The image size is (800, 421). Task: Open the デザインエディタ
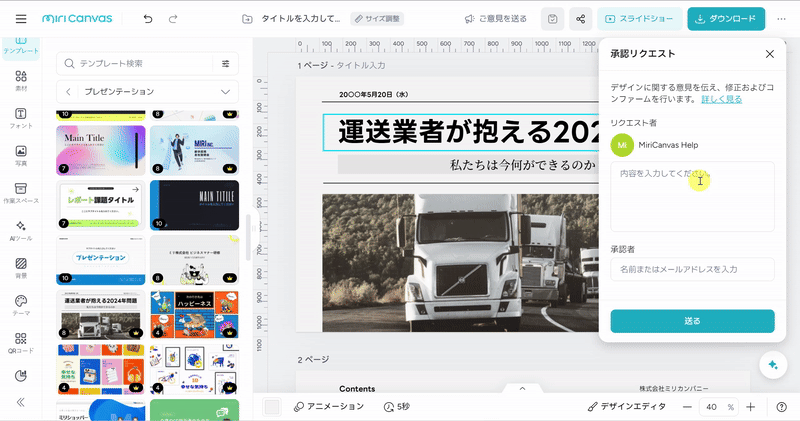point(627,407)
